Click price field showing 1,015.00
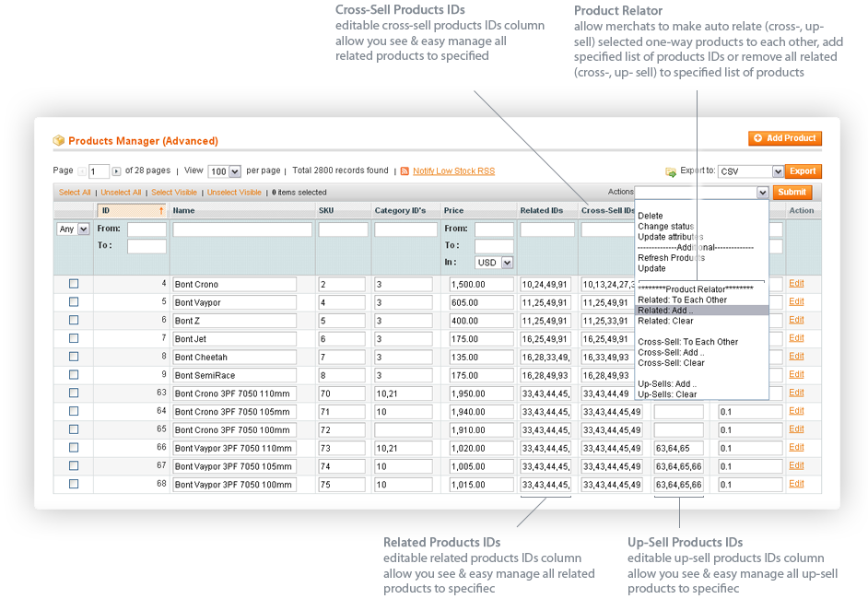Viewport: 868px width, 599px height. pyautogui.click(x=481, y=485)
